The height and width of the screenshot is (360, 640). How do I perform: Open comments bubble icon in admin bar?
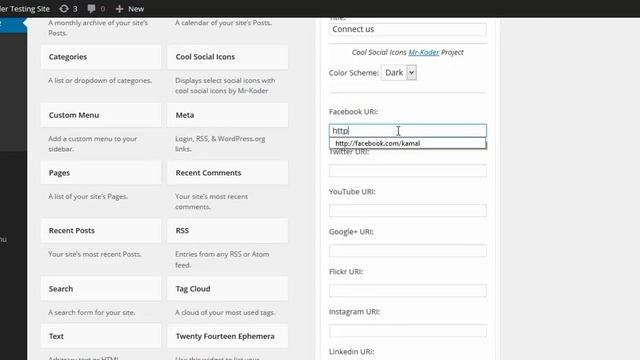coord(91,9)
